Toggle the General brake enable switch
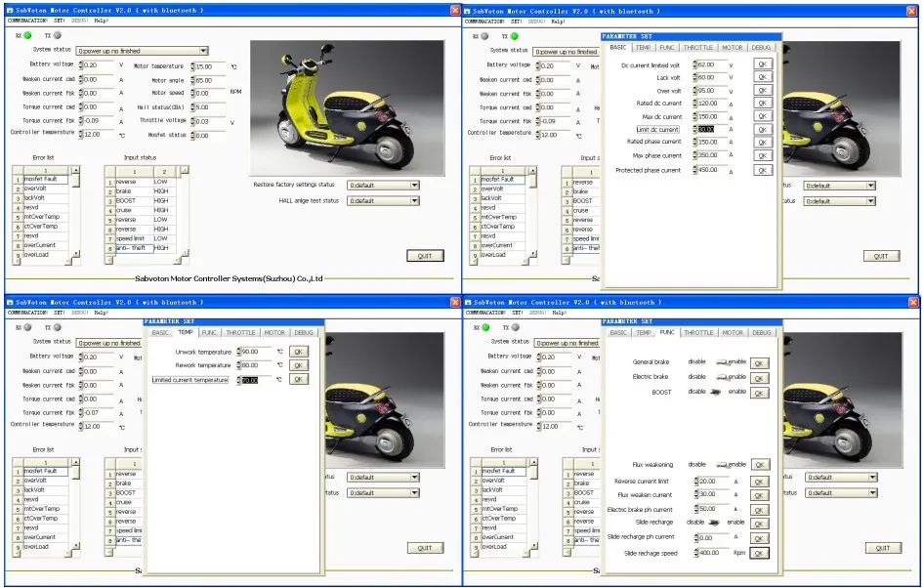Viewport: 924px width, 588px height. click(x=721, y=362)
